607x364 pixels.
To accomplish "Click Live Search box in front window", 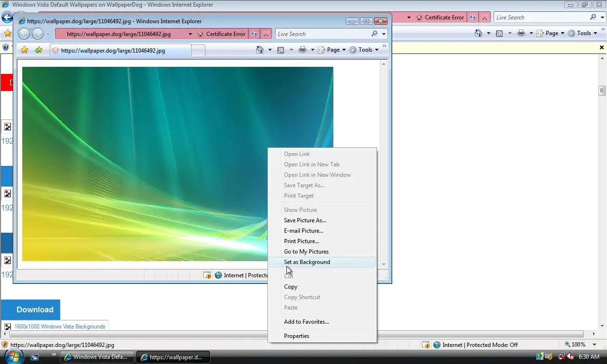I will [x=323, y=34].
